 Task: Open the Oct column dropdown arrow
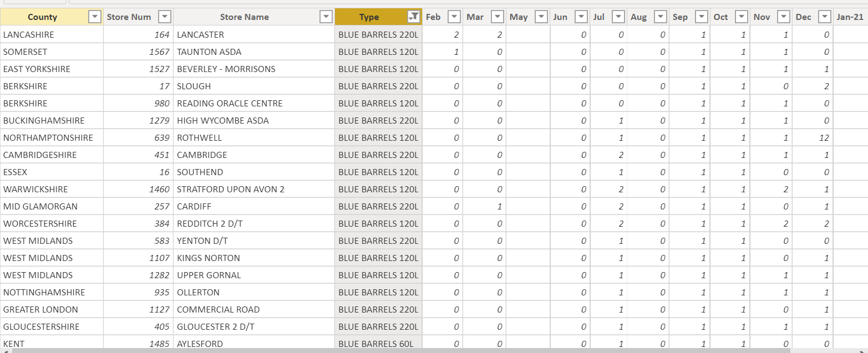coord(742,17)
